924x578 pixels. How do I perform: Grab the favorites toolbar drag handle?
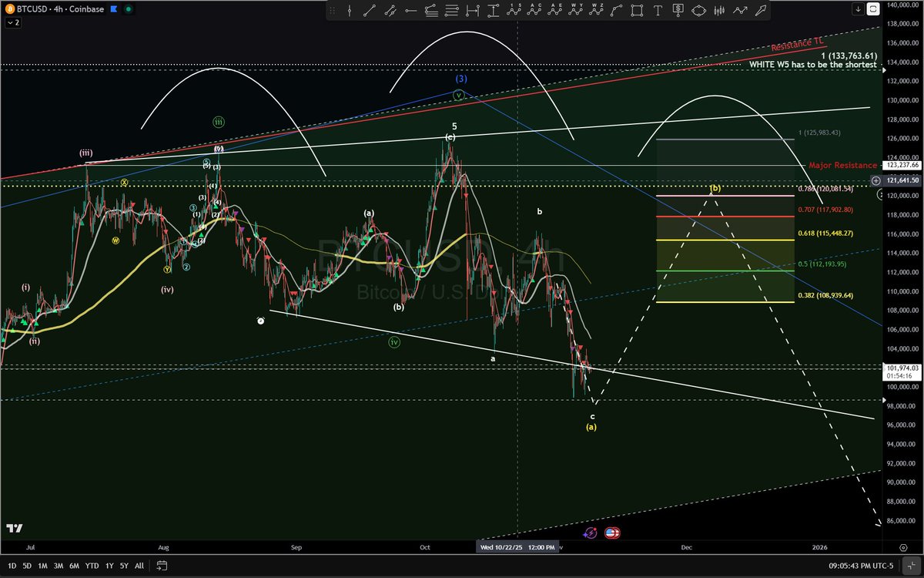[333, 11]
